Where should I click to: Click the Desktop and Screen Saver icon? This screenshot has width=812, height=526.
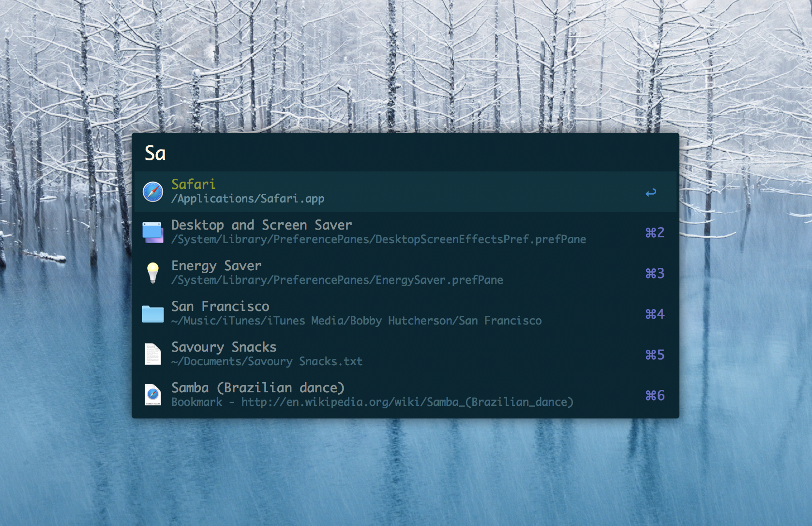pyautogui.click(x=153, y=232)
